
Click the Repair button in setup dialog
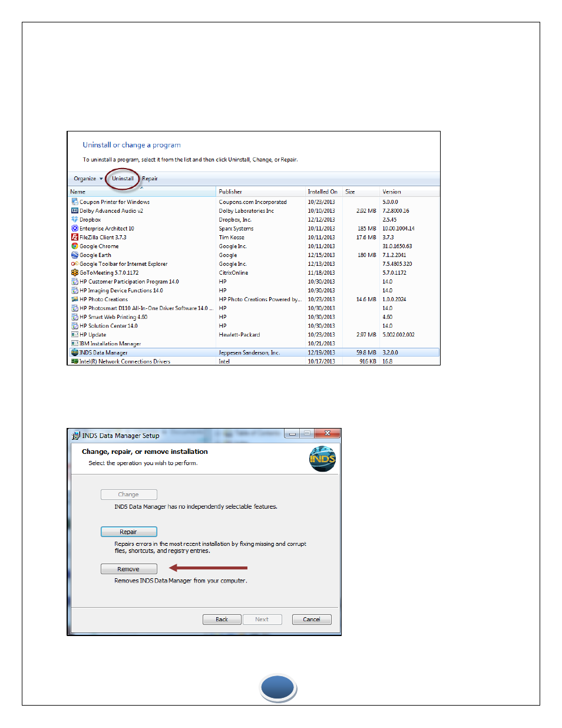128,532
